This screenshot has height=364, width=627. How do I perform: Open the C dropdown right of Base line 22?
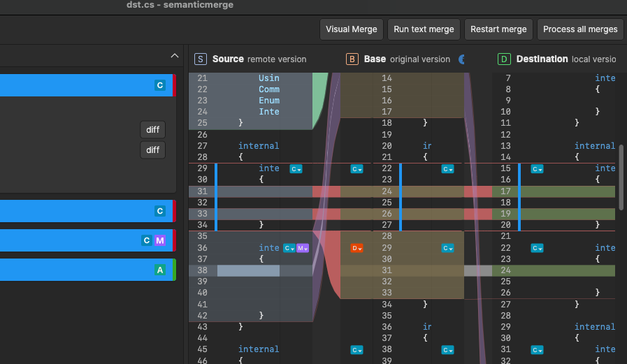pos(447,169)
